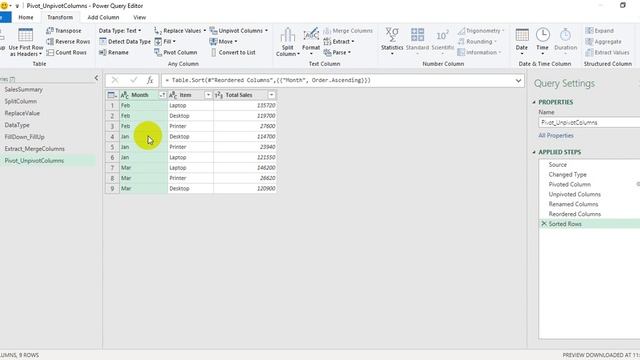Image resolution: width=640 pixels, height=360 pixels.
Task: Open the Trigonometry menu
Action: click(480, 31)
